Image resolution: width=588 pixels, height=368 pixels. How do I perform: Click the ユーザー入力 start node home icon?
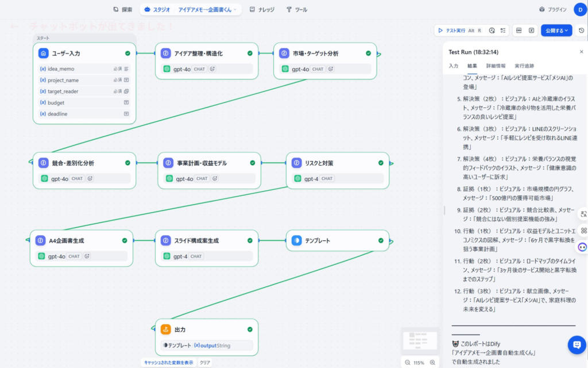[x=44, y=53]
